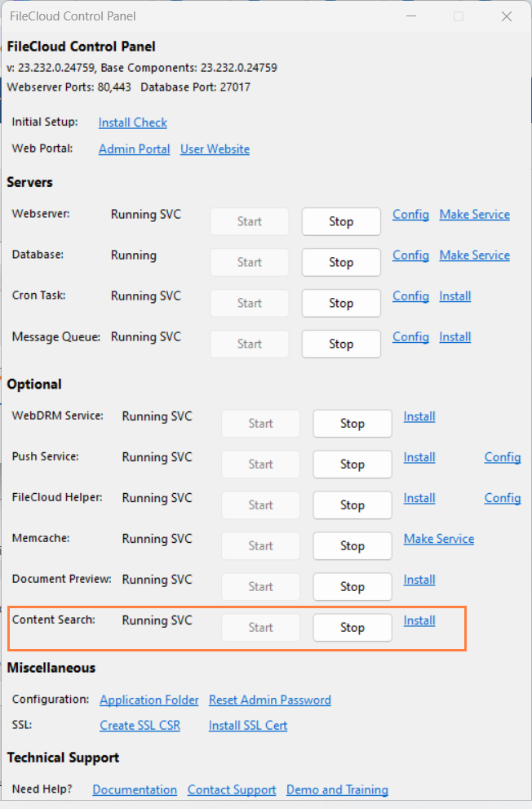The height and width of the screenshot is (809, 532).
Task: Stop the FileCloud Helper service
Action: click(x=352, y=505)
